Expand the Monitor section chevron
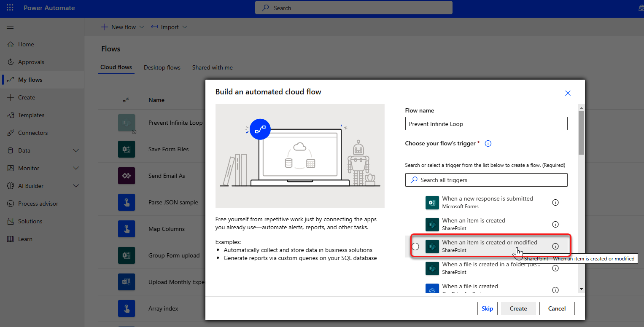Screen dimensions: 644x327 coord(76,168)
